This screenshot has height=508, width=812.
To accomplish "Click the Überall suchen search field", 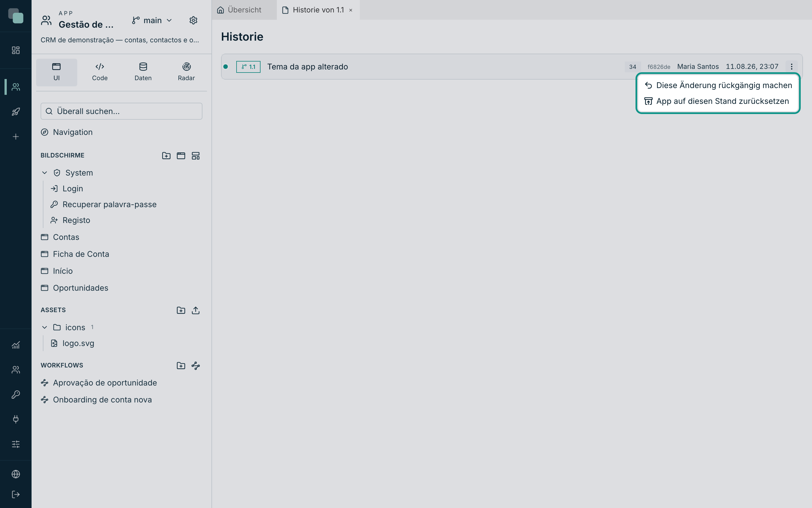I will point(122,111).
